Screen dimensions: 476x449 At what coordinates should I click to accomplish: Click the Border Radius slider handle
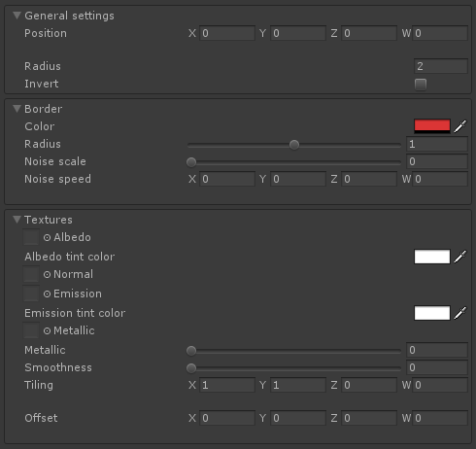point(294,145)
